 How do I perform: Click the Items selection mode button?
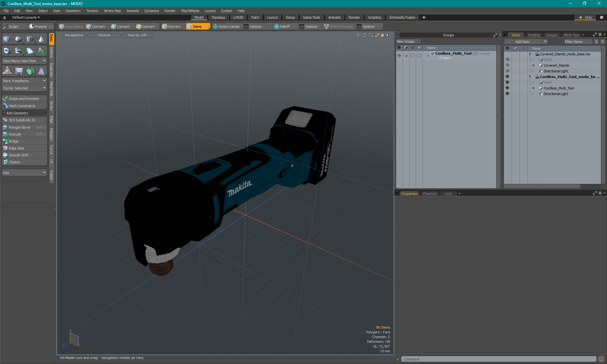(198, 27)
